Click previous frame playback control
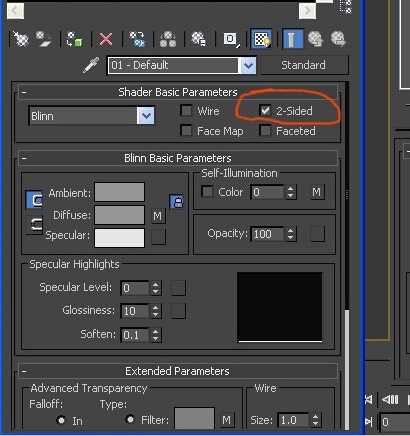 click(x=390, y=399)
